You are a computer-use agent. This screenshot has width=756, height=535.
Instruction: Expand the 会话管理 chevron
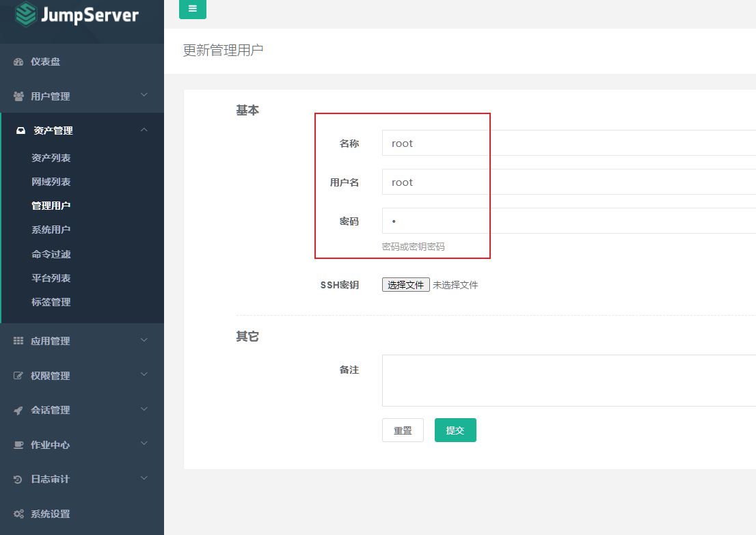144,409
